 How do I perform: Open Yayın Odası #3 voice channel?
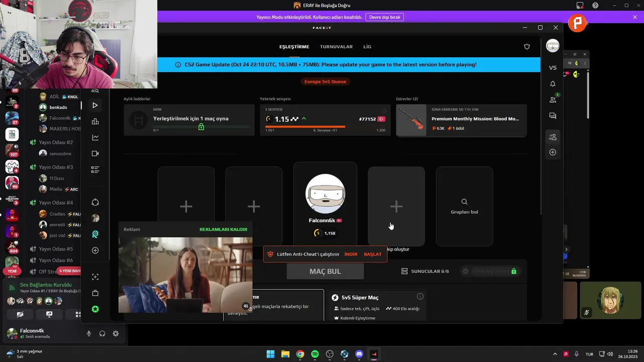point(55,167)
